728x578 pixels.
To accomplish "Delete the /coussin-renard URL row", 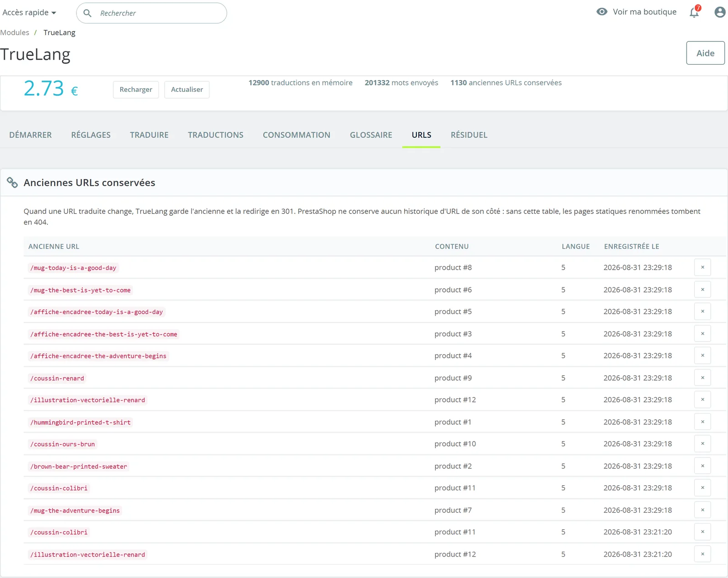I will coord(703,378).
